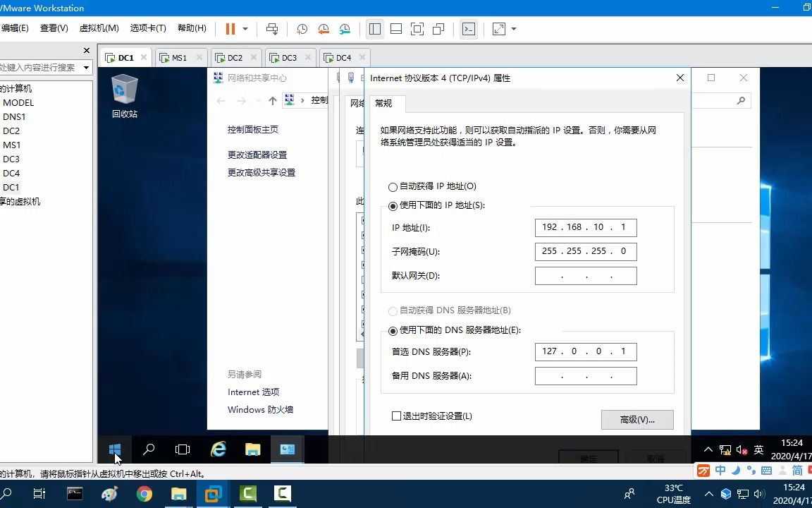Toggle the library sidebar view icon
The height and width of the screenshot is (508, 812).
coord(375,29)
